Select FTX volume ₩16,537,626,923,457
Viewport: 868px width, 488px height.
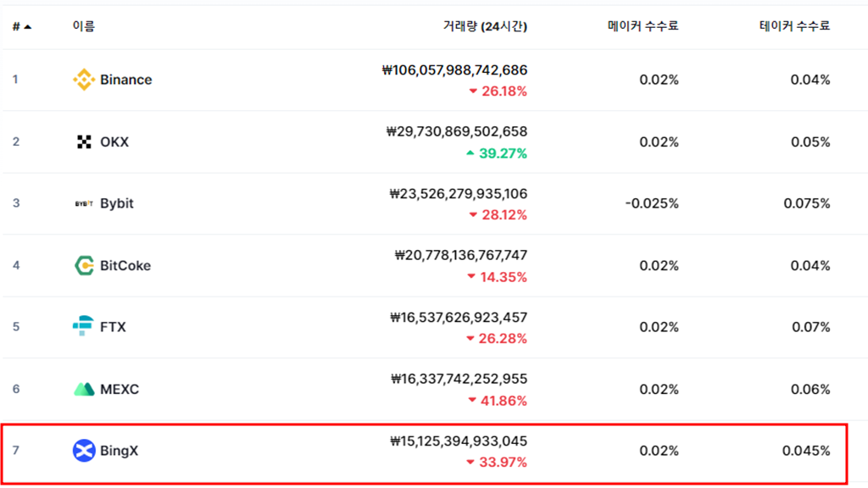coord(459,318)
